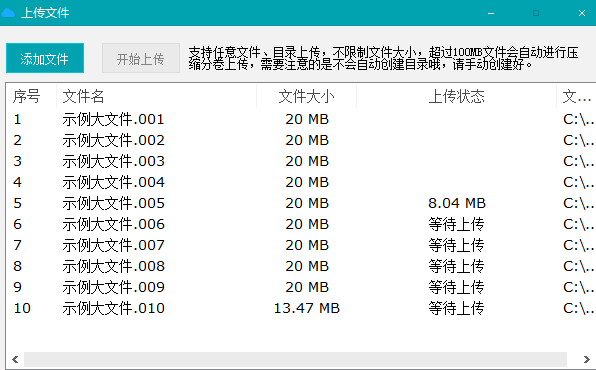Select file 示例大文件.007 in the list
596x370 pixels.
point(301,245)
